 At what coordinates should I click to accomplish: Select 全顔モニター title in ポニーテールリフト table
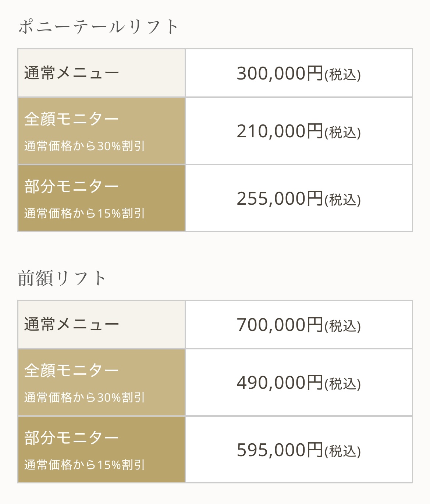click(72, 119)
